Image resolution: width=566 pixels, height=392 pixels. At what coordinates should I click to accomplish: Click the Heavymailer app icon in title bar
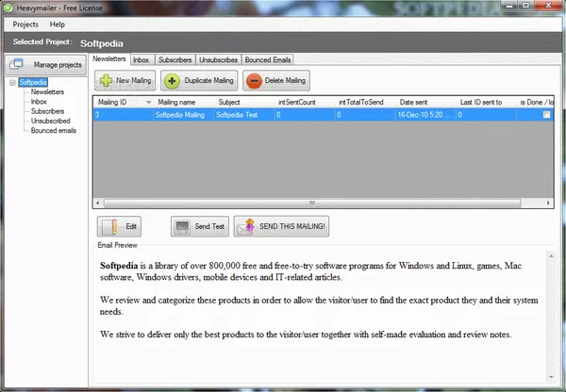[8, 8]
